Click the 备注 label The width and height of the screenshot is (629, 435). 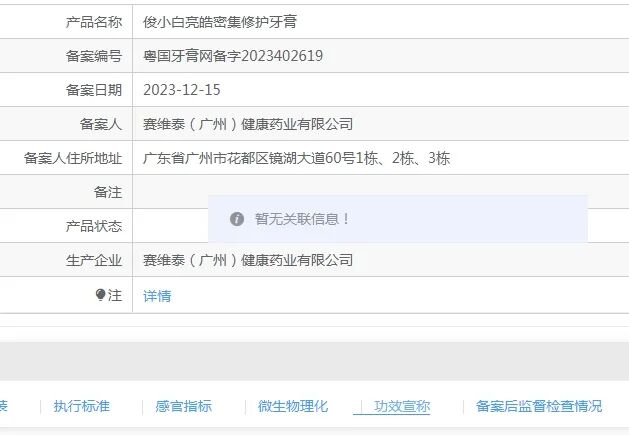pos(108,192)
